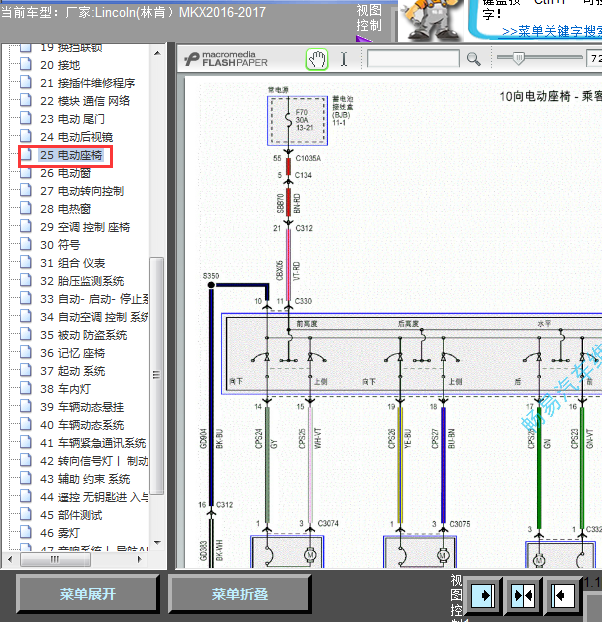Open tree item 46 雾灯
The width and height of the screenshot is (602, 624).
[x=60, y=533]
